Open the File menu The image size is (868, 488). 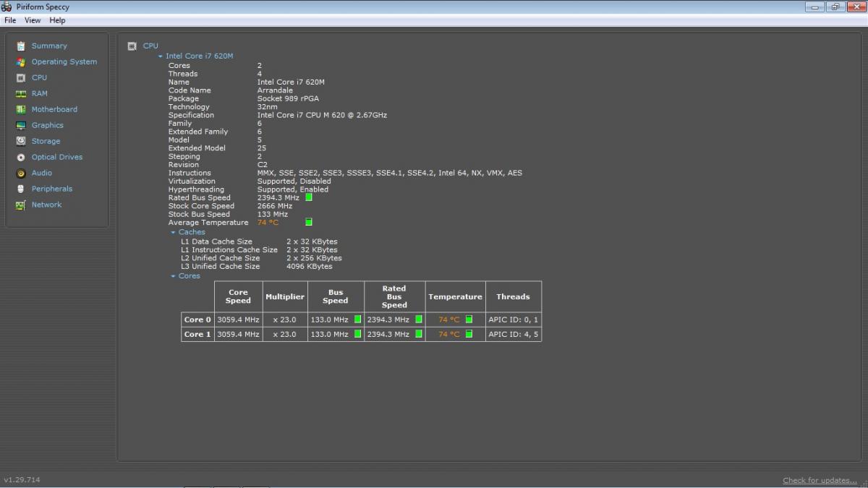coord(10,20)
